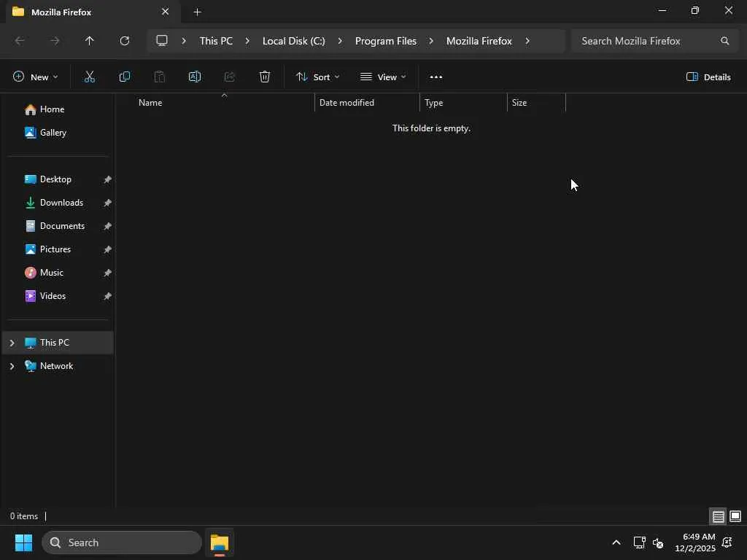
Task: Click the Share icon
Action: (230, 77)
